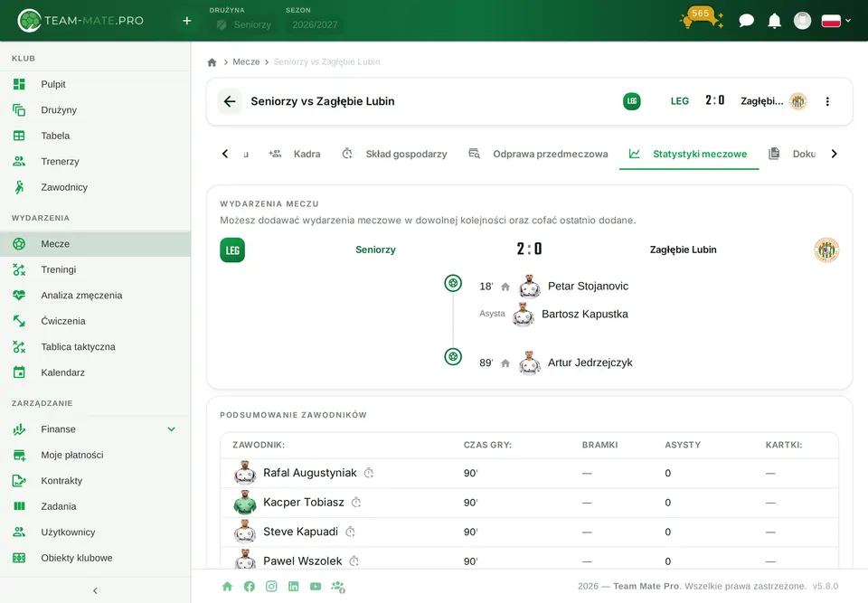Screen dimensions: 868x603
Task: Open the language flag dropdown
Action: pyautogui.click(x=835, y=21)
